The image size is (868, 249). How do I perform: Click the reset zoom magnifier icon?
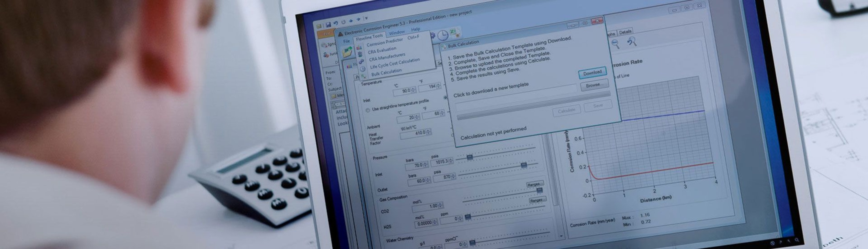click(631, 41)
